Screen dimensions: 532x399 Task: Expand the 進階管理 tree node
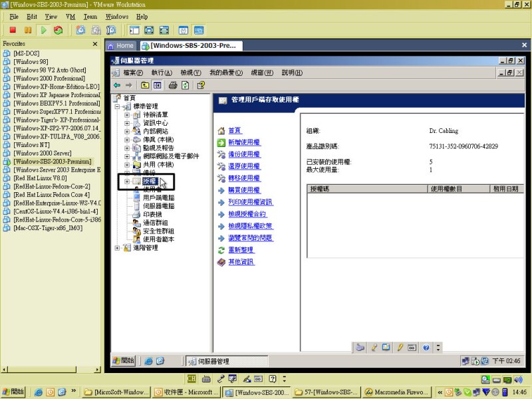pos(117,248)
